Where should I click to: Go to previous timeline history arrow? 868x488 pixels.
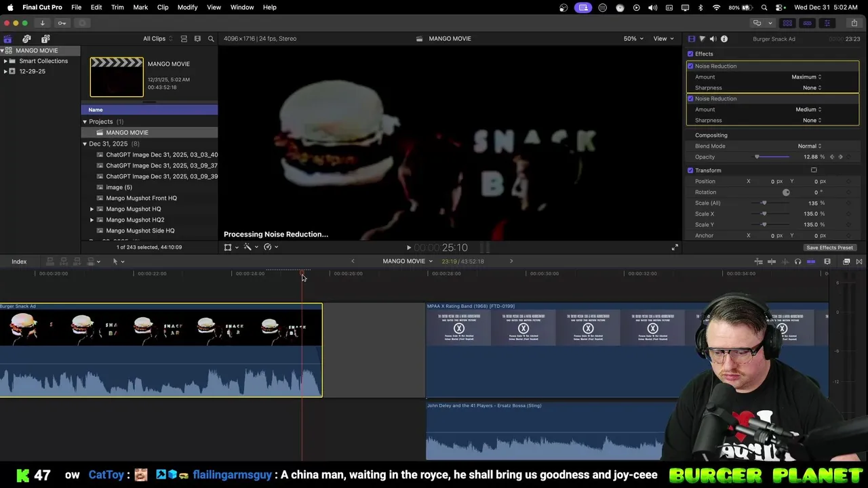pos(353,261)
